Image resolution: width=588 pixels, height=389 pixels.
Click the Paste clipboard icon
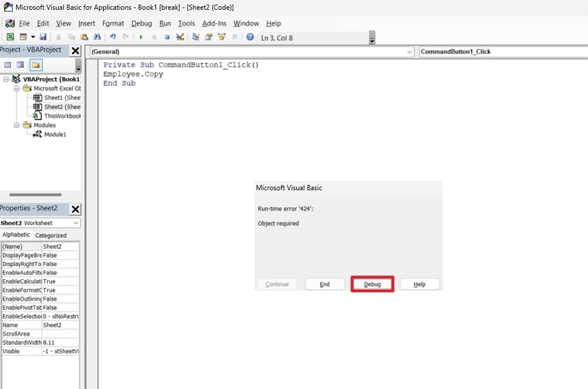point(84,37)
